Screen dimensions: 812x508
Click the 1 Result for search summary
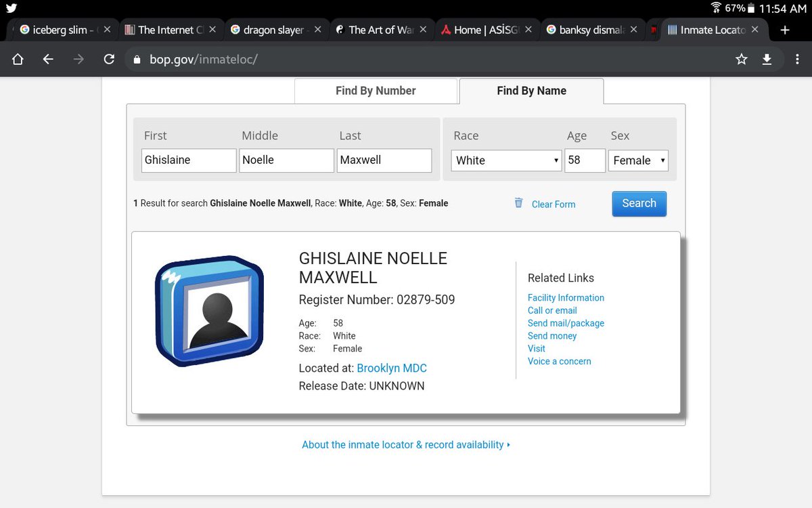pos(291,203)
